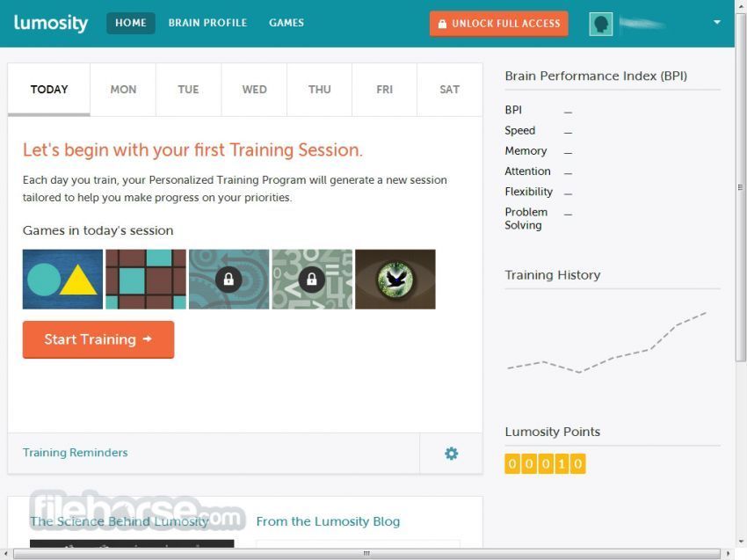Screen dimensions: 747x560
Task: Click the Speed score row
Action: (539, 131)
